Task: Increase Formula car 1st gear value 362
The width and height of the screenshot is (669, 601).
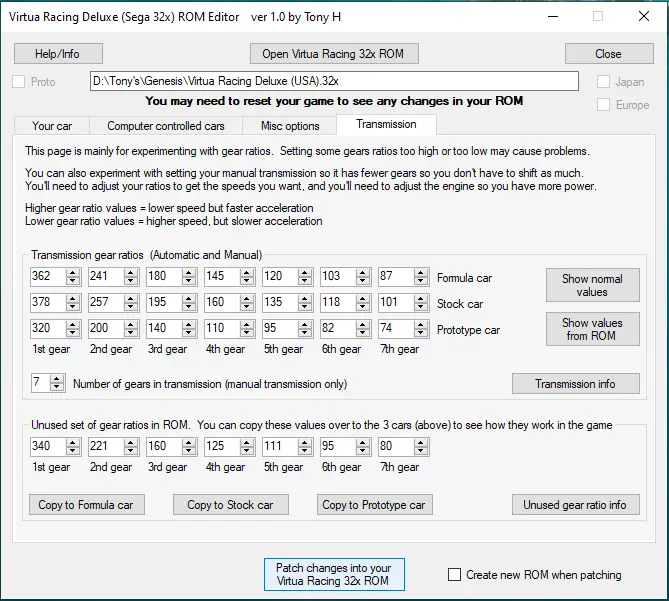Action: coord(73,273)
